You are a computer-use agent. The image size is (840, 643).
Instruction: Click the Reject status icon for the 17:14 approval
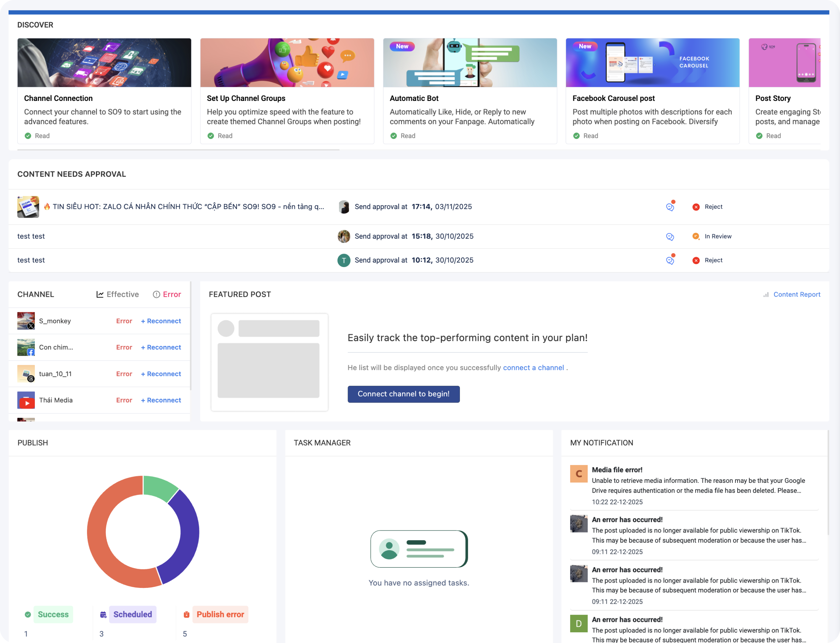point(696,207)
